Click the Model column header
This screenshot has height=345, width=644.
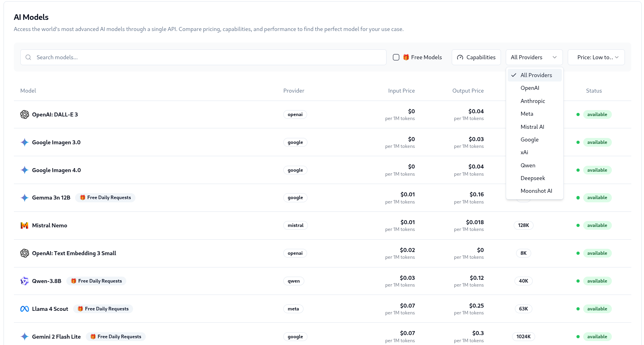coord(28,91)
